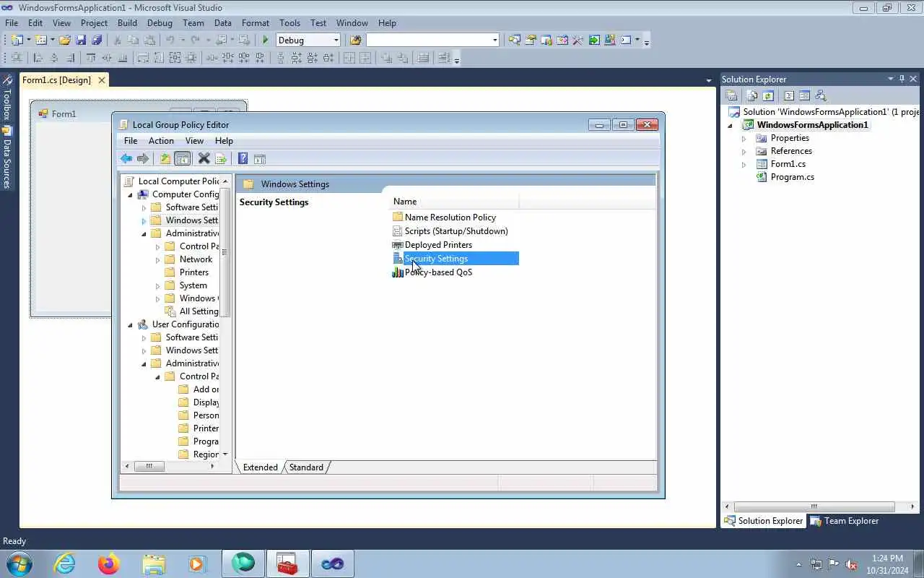Click Refresh icon in Solution Explorer toolbar
924x578 pixels.
pyautogui.click(x=768, y=95)
